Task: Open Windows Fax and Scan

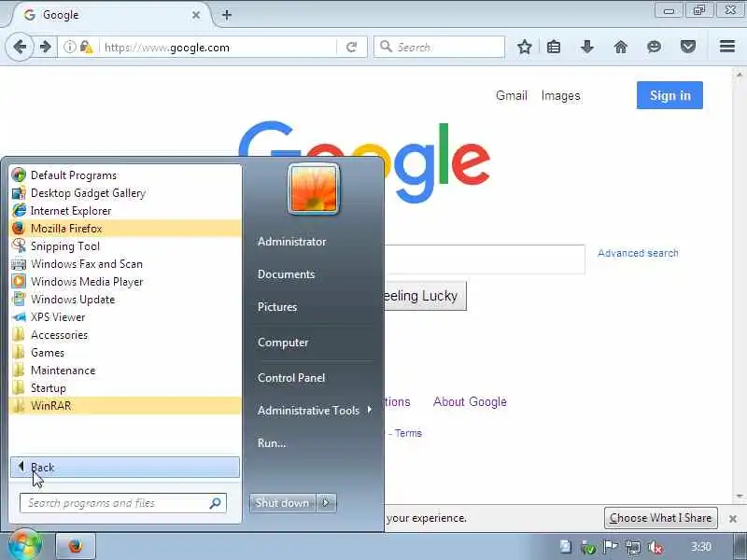Action: (125, 264)
